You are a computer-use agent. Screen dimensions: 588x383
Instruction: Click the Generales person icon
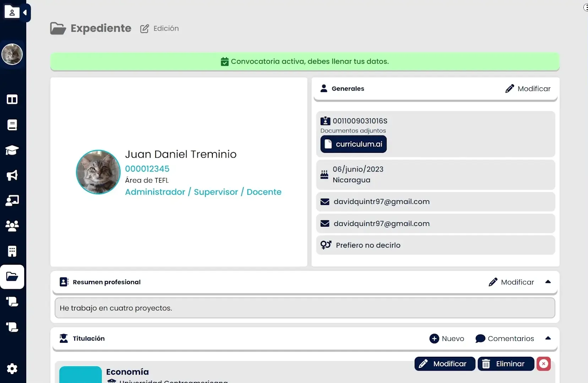[323, 88]
